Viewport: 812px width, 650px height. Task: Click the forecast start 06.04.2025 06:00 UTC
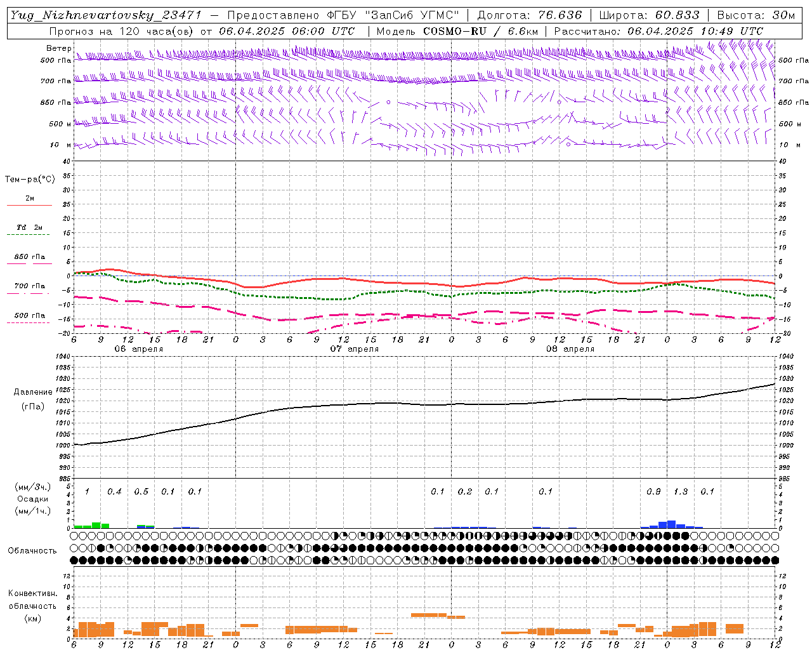point(287,31)
